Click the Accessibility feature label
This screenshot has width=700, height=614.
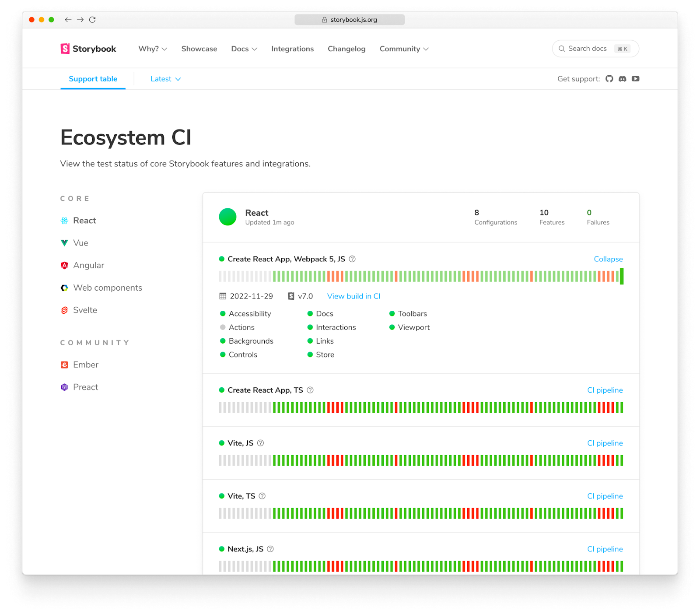click(250, 314)
